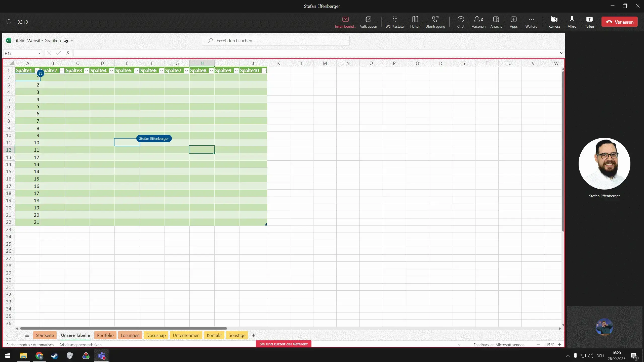Image resolution: width=644 pixels, height=362 pixels.
Task: Open the Spalte5 filter dropdown
Action: (137, 71)
